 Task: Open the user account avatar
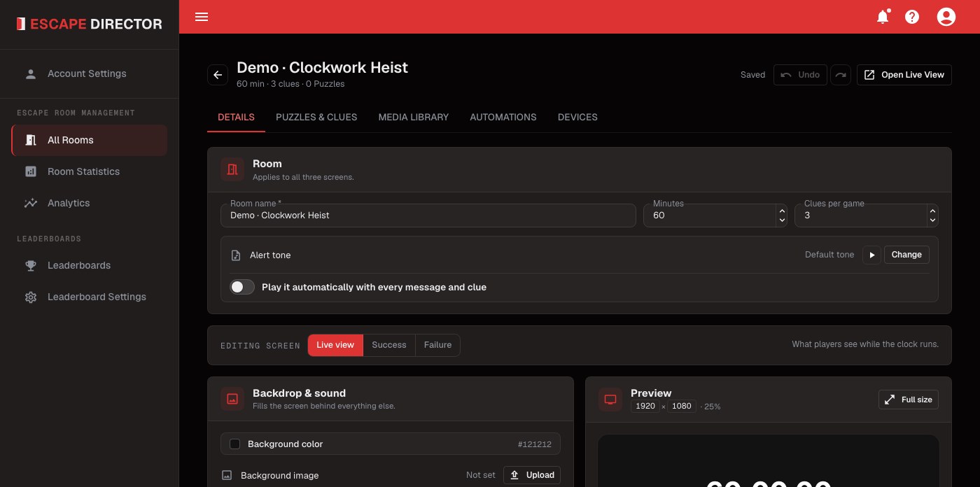[946, 17]
